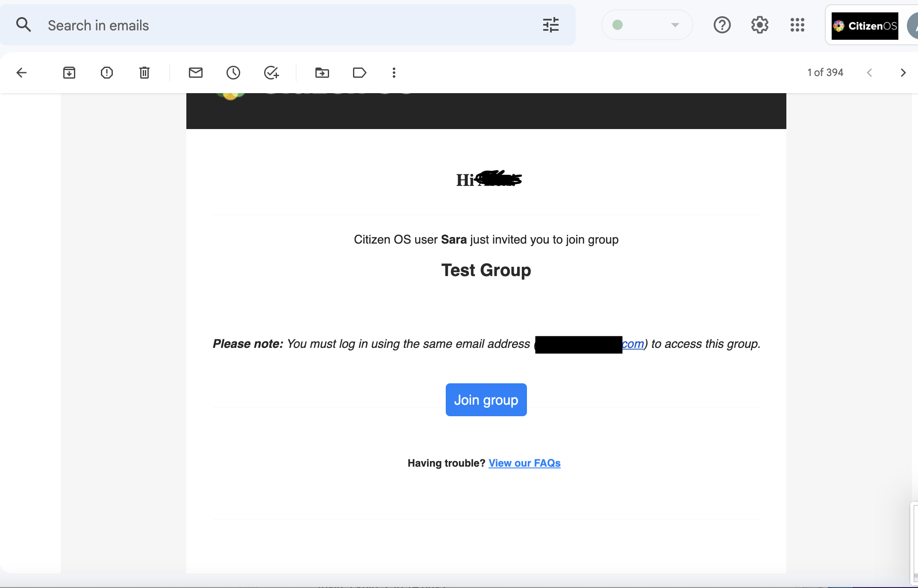
Task: Go to the next email arrow
Action: (x=903, y=73)
